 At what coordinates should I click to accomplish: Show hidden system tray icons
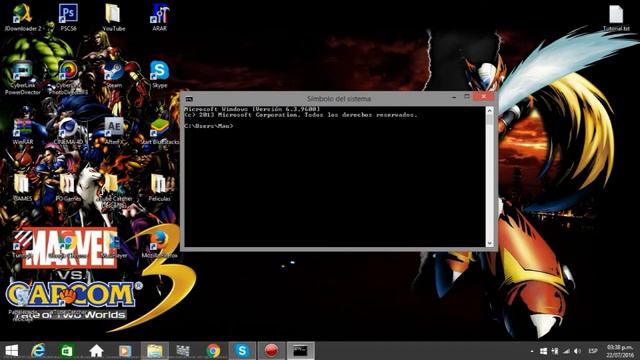tap(532, 351)
